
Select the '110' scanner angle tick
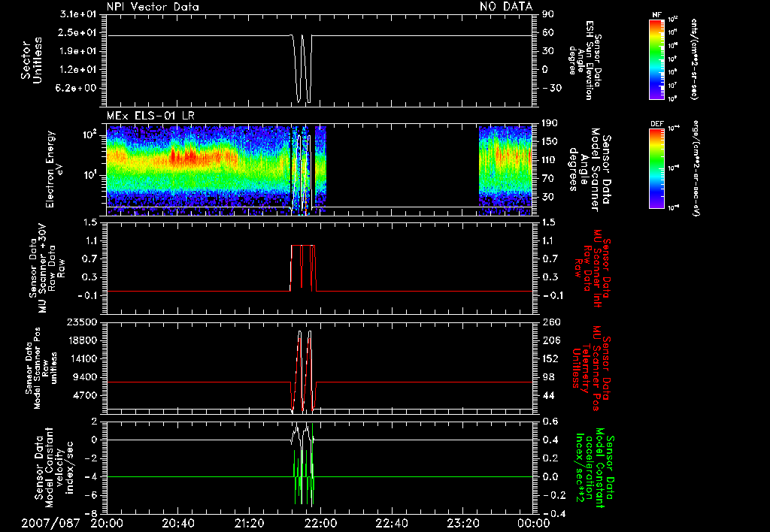(x=550, y=160)
